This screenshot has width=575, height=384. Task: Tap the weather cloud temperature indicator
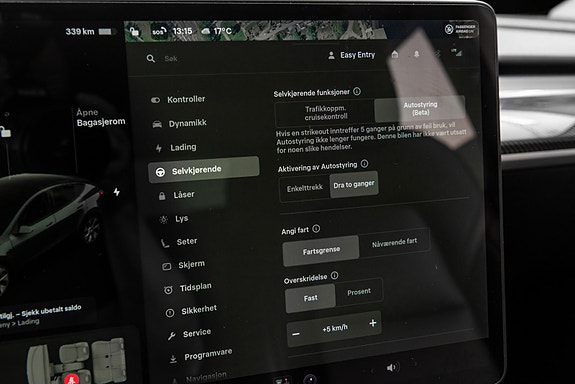217,31
